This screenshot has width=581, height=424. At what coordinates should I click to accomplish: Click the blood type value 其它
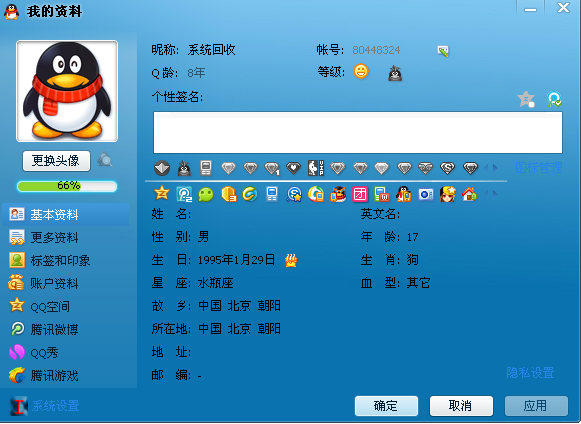tap(418, 283)
